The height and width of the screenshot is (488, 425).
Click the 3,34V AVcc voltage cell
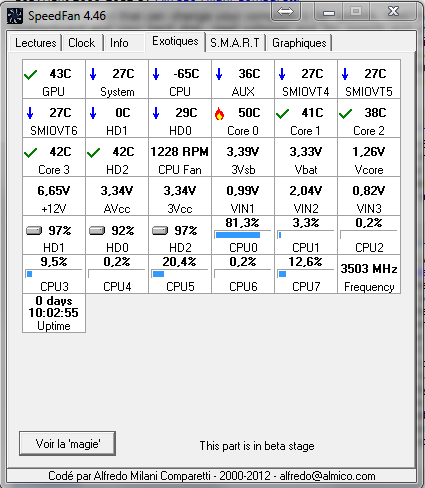pos(117,196)
